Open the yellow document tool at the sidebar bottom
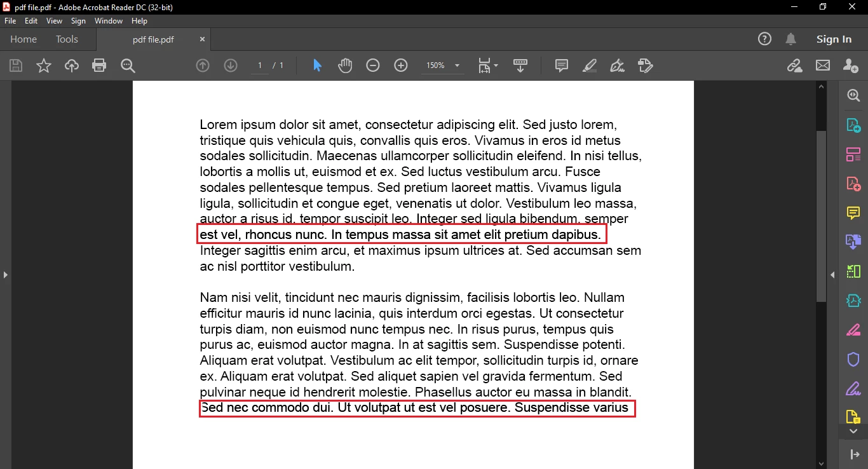The width and height of the screenshot is (868, 469). (x=853, y=417)
